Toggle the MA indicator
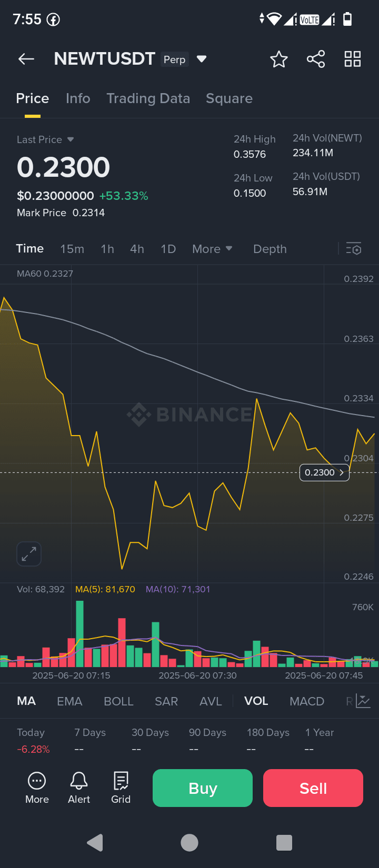 point(26,701)
